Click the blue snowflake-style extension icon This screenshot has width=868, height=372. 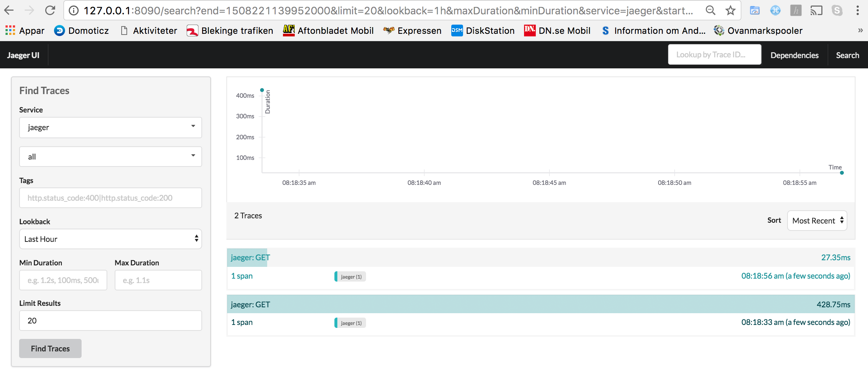(775, 10)
